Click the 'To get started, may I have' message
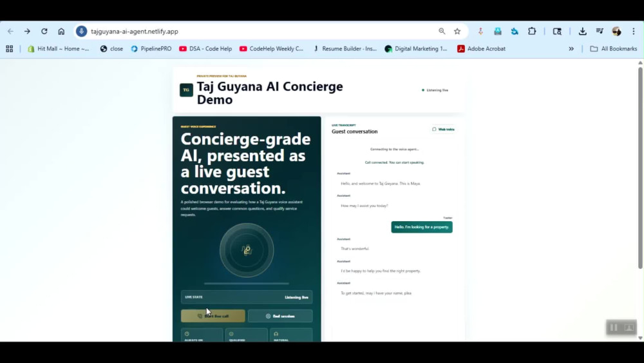644x363 pixels. [376, 293]
